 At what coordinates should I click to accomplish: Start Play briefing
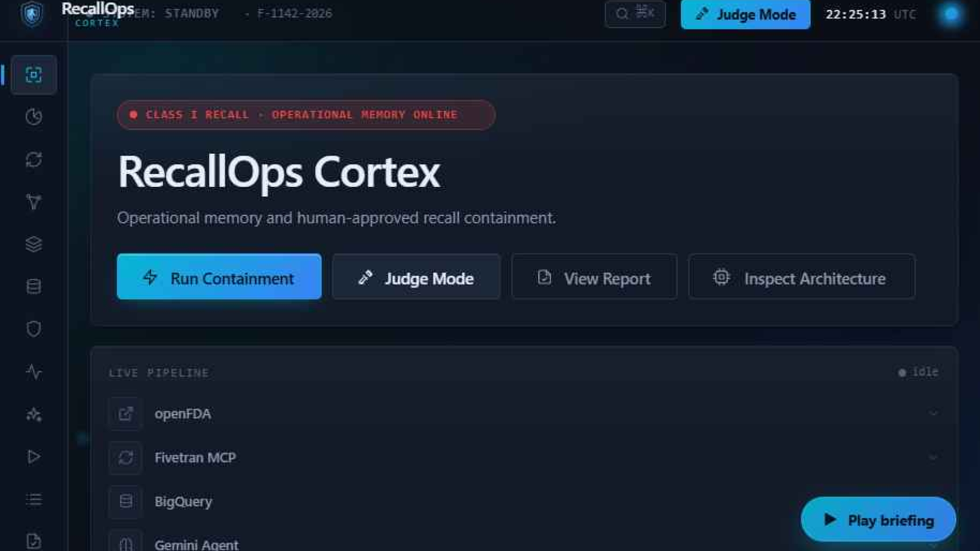pos(879,520)
